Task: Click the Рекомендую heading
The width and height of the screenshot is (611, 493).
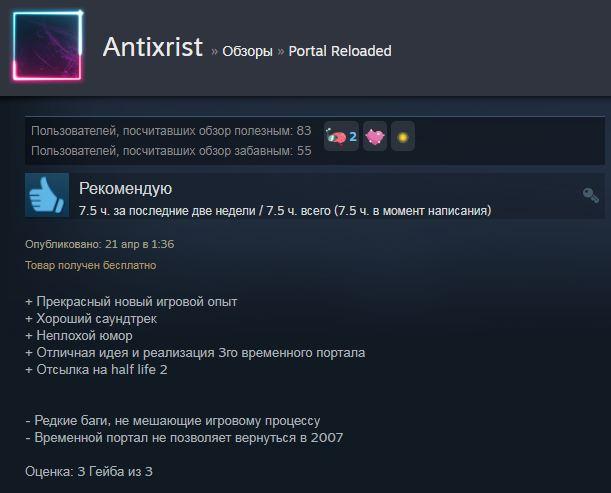Action: (x=125, y=189)
